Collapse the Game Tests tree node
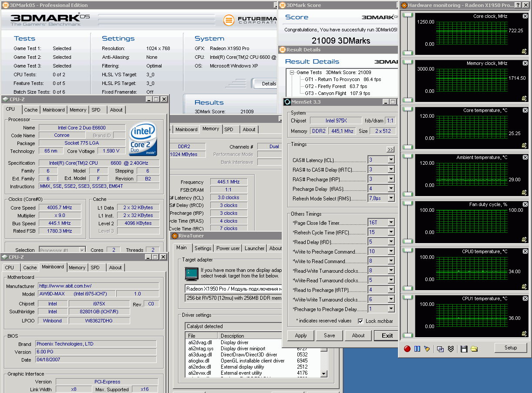Screen dimensions: 532x393 [293, 72]
